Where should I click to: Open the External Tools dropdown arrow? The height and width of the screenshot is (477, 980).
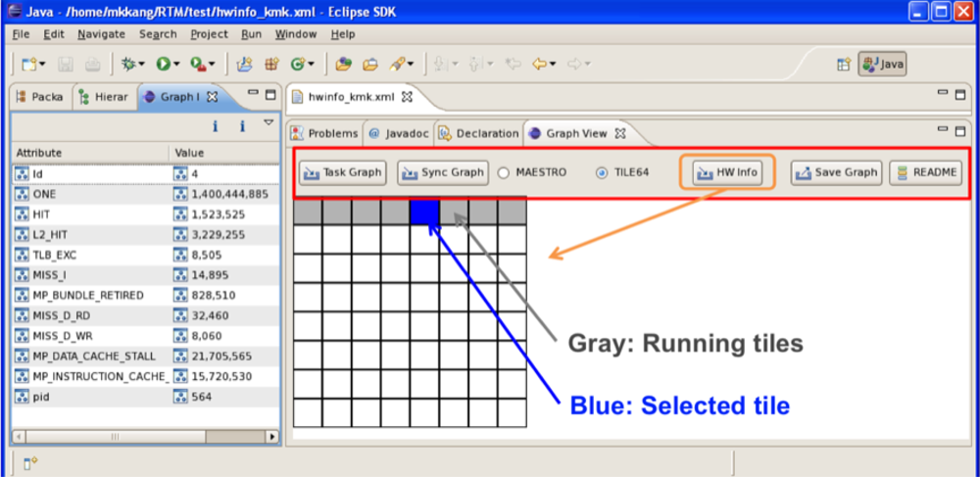pos(212,65)
